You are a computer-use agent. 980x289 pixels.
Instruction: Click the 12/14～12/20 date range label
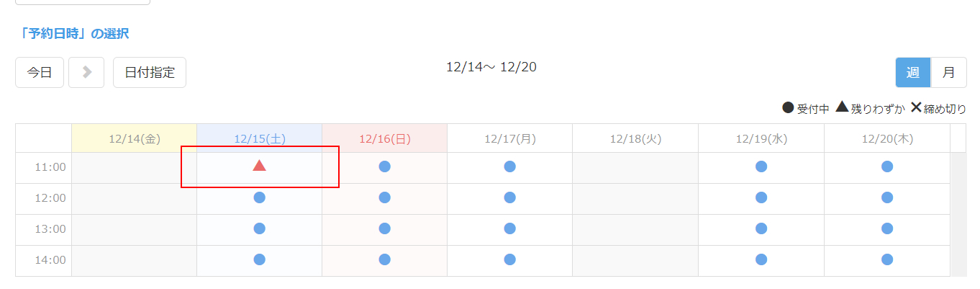pyautogui.click(x=491, y=67)
